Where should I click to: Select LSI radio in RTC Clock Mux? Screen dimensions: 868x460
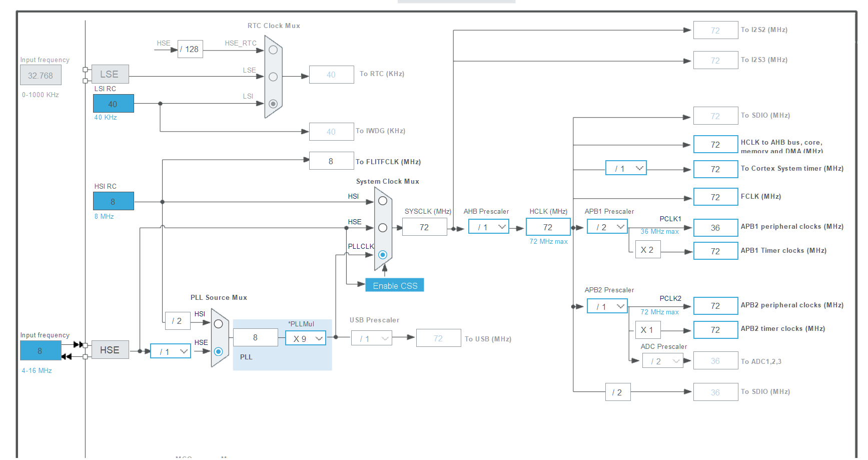(273, 104)
